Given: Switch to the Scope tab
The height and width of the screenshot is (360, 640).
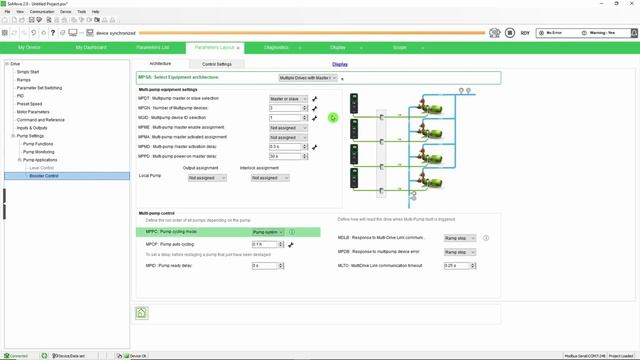Looking at the screenshot, I should coord(400,48).
